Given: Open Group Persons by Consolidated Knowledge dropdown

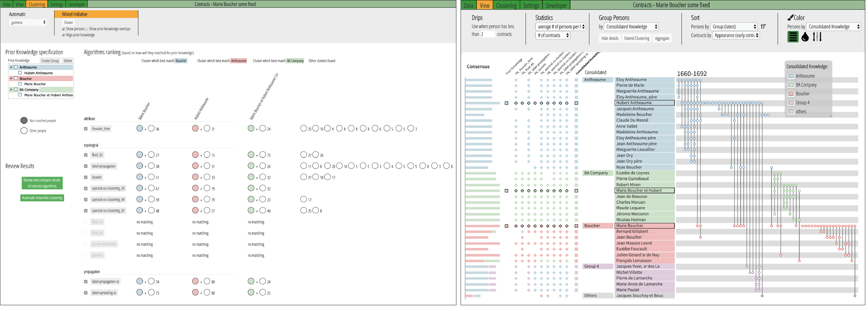Looking at the screenshot, I should point(631,27).
